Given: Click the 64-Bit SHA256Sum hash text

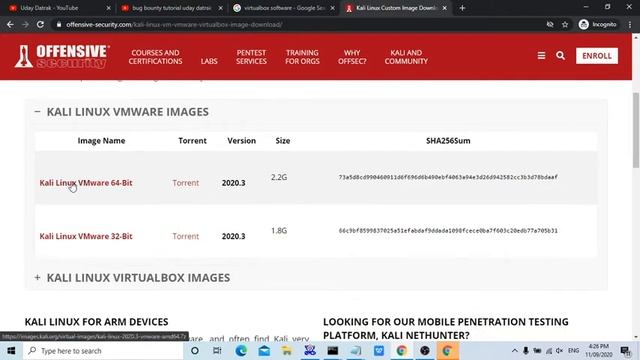Looking at the screenshot, I should tap(448, 177).
